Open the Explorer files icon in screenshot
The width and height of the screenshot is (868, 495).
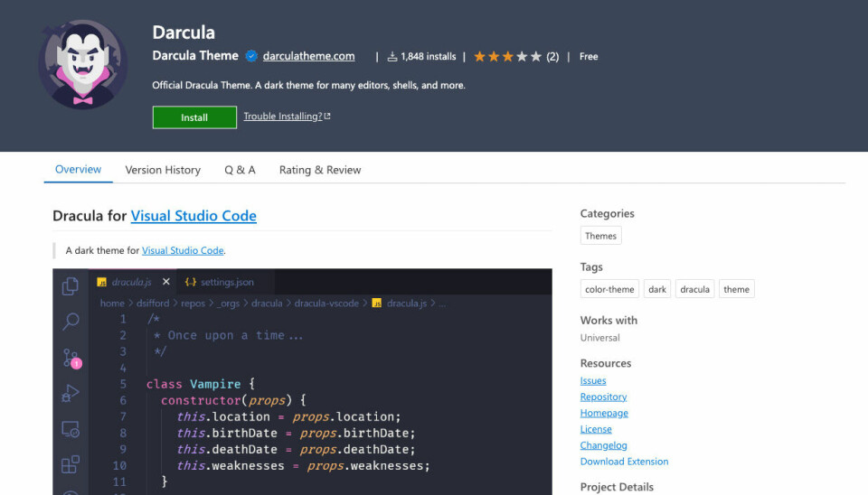coord(71,286)
